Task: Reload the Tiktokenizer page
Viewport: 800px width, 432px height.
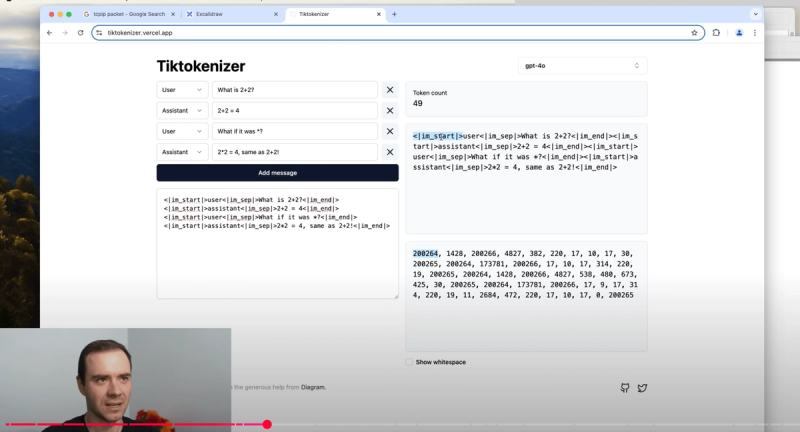Action: pos(81,33)
